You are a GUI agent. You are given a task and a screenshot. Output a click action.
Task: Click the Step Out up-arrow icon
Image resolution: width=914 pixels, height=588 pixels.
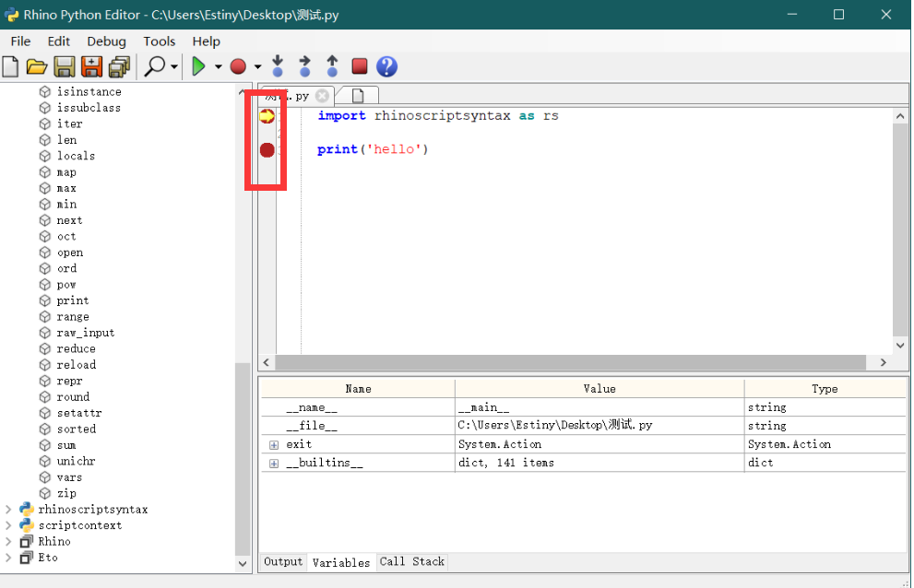(x=331, y=66)
